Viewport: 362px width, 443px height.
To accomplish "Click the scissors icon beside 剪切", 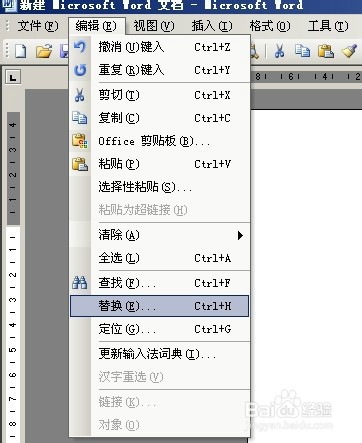I will [80, 95].
